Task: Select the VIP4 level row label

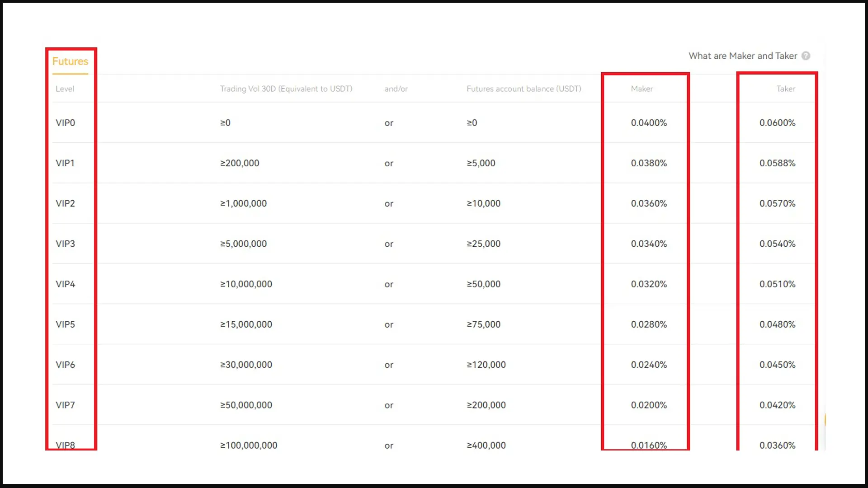Action: pos(65,284)
